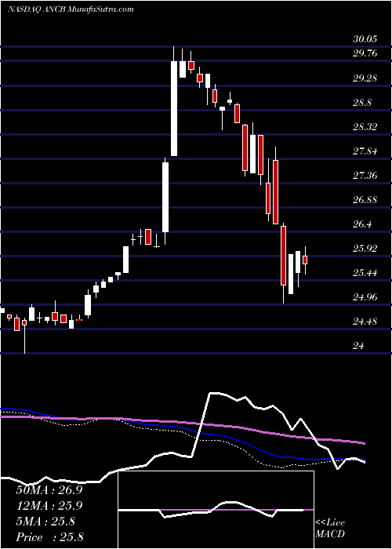Click the MACD inset chart panel

point(216,510)
